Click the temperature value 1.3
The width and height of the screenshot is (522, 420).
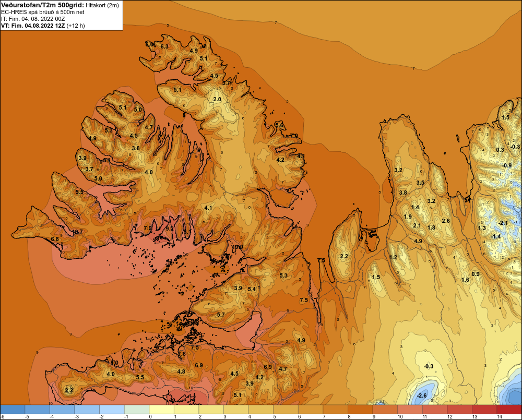pos(482,228)
